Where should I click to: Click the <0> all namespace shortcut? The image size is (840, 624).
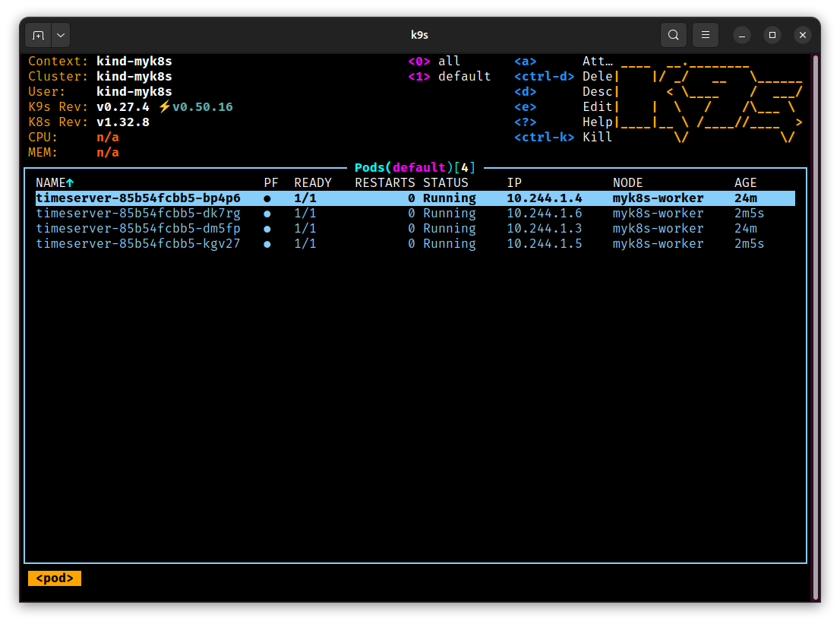[x=434, y=61]
